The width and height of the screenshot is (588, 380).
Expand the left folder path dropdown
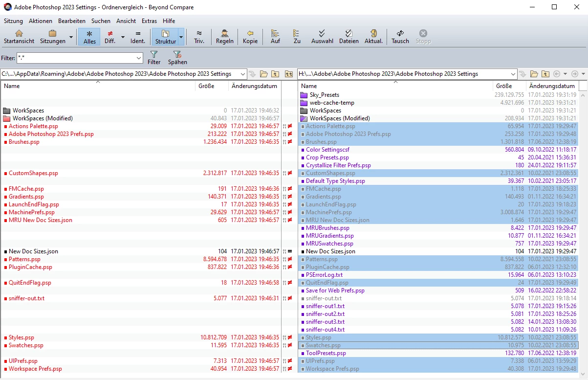click(242, 74)
